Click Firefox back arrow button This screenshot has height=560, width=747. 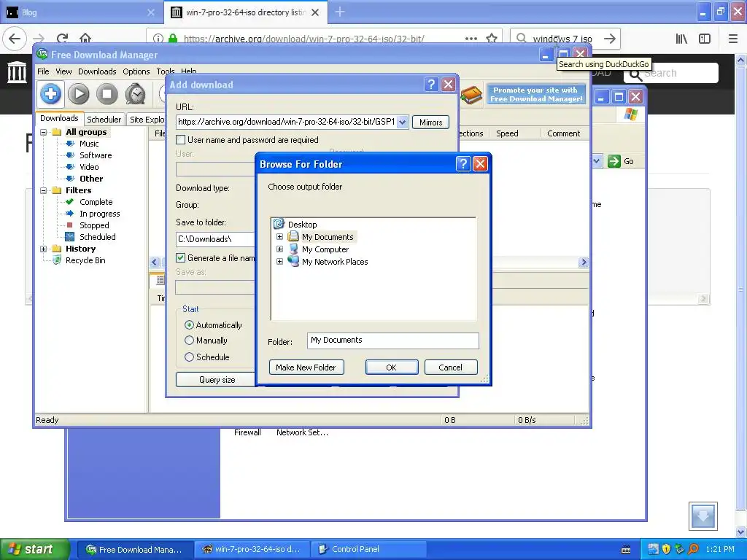tap(15, 39)
